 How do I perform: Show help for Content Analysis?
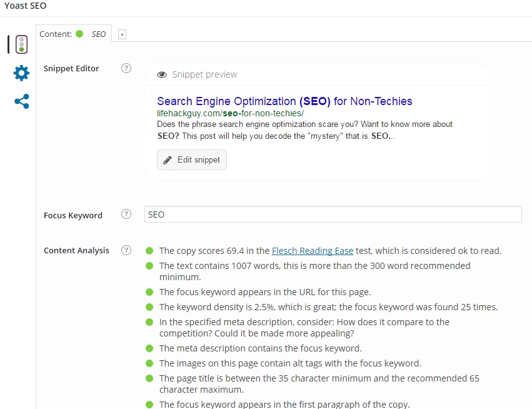tap(126, 250)
